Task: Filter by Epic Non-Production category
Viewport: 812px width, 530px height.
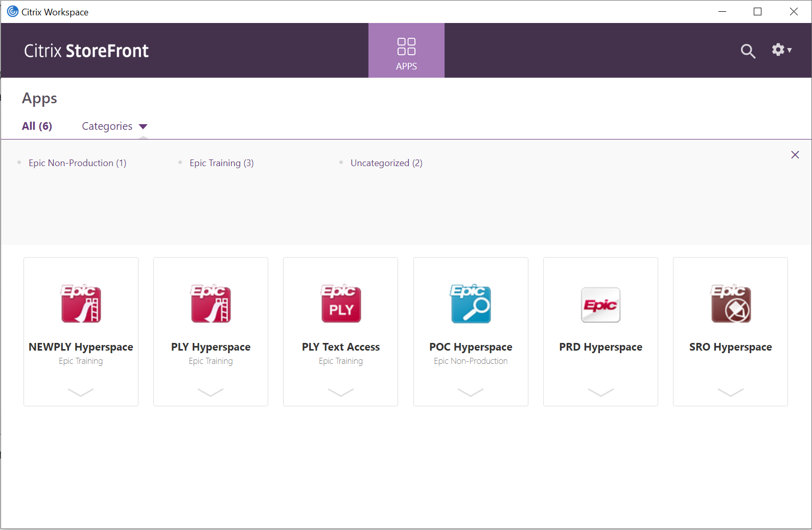Action: [x=77, y=163]
